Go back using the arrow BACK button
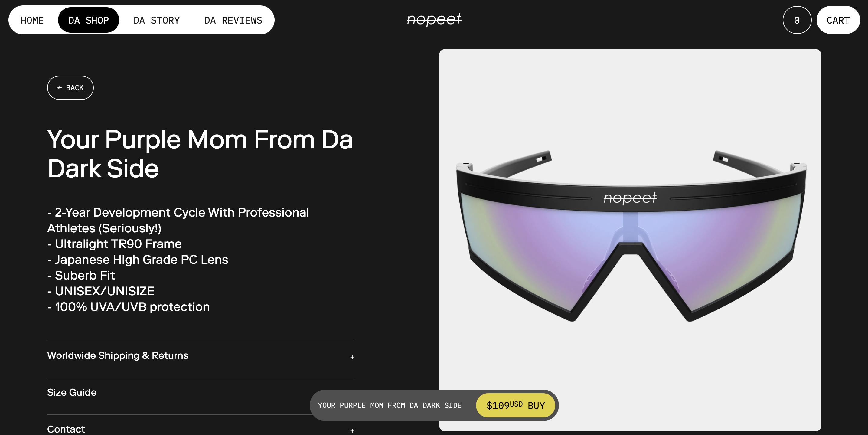 point(70,88)
